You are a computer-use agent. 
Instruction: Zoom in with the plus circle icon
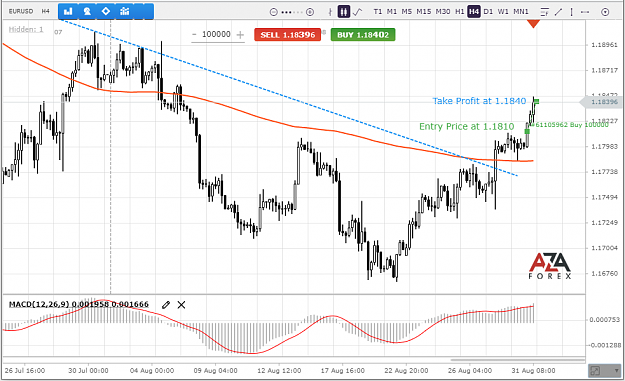click(x=310, y=12)
